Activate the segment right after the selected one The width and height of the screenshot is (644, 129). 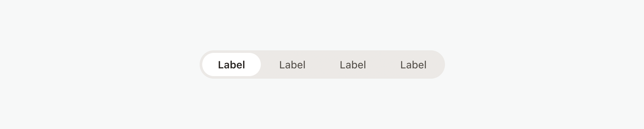pyautogui.click(x=292, y=64)
